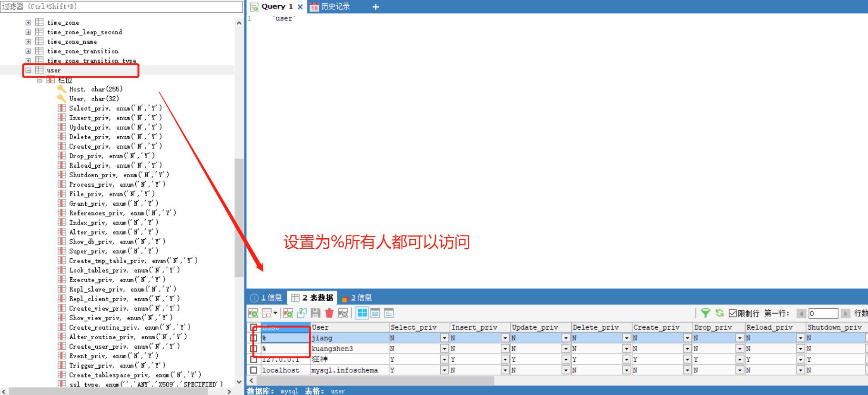Click the column icon for Super_priv
Screen dimensions: 868x395
[x=61, y=251]
